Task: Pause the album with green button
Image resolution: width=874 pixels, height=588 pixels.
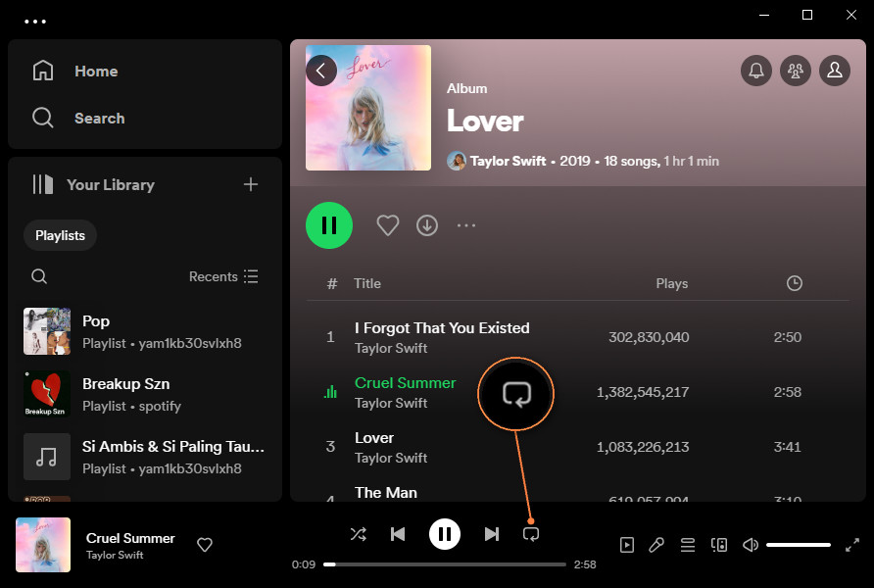Action: pos(329,225)
